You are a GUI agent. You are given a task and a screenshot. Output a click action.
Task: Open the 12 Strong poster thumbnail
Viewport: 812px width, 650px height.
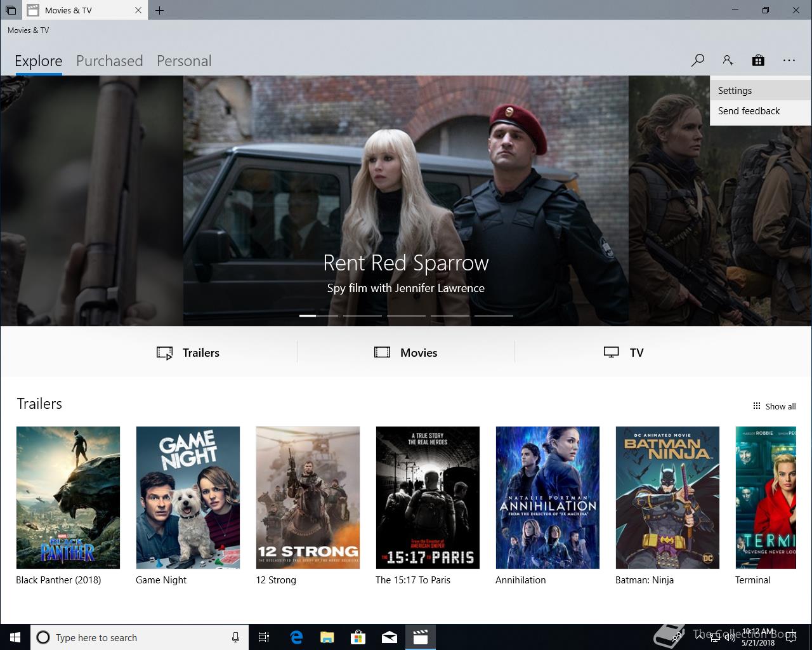(x=308, y=498)
